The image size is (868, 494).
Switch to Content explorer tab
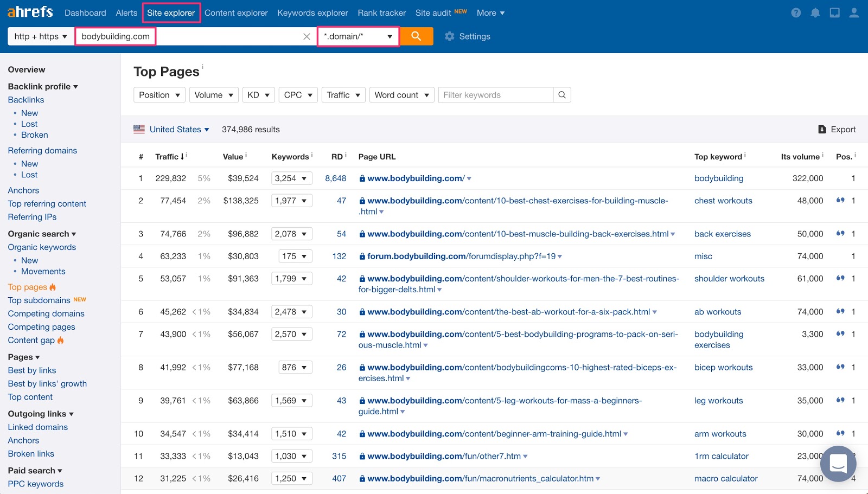point(236,12)
